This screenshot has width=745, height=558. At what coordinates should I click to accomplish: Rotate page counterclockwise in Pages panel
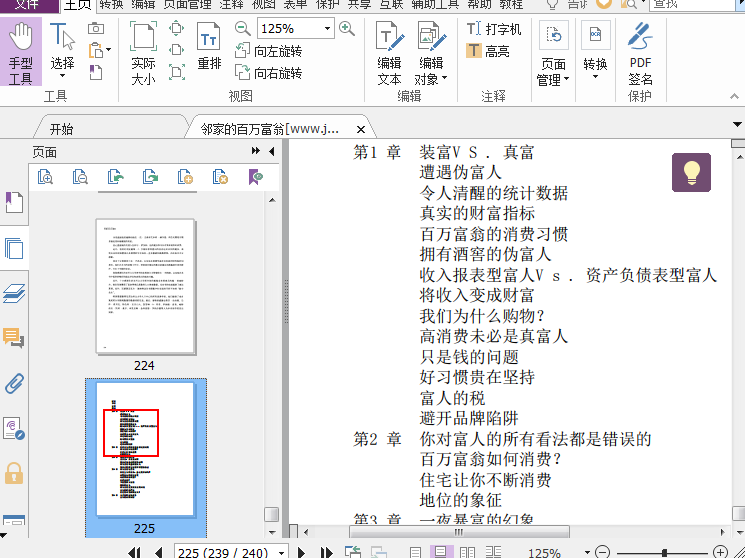coord(115,176)
